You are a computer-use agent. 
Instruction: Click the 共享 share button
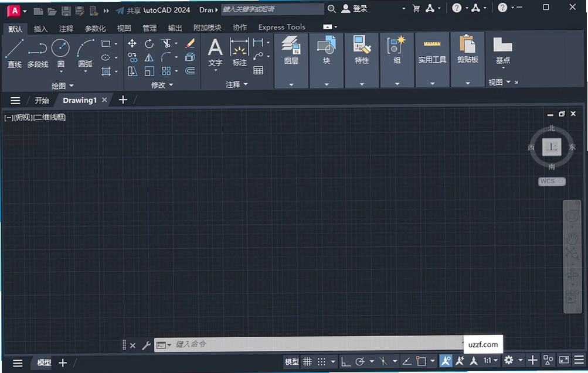tap(128, 11)
